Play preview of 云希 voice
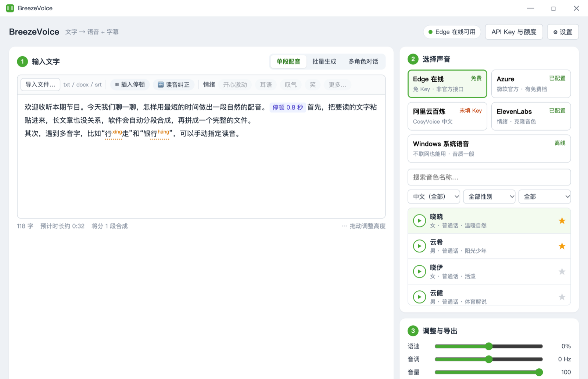 pos(419,246)
